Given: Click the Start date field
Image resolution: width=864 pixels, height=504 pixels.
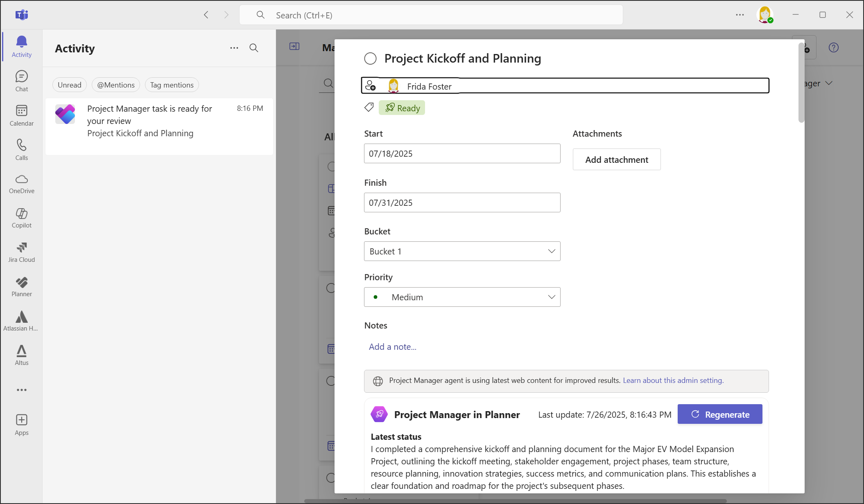Looking at the screenshot, I should point(462,153).
